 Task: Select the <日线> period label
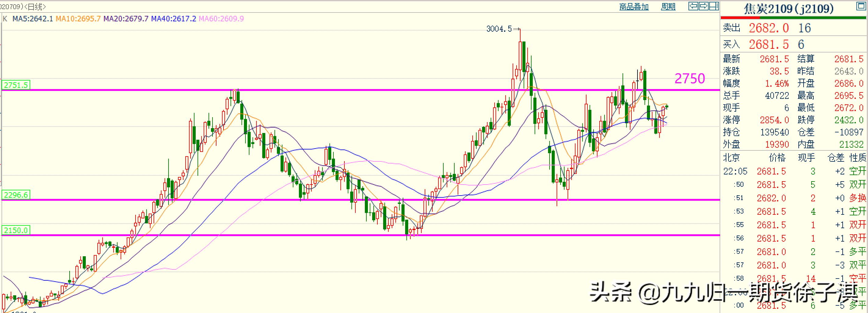pos(35,6)
